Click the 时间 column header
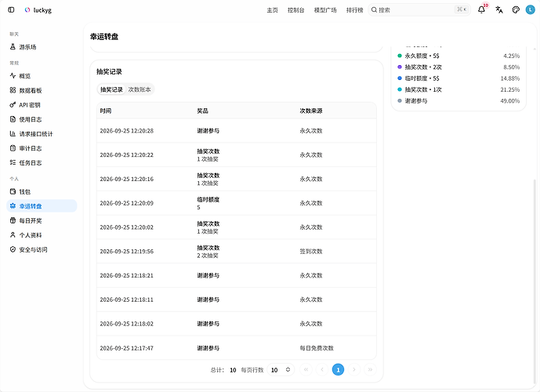This screenshot has width=540, height=392. click(105, 111)
